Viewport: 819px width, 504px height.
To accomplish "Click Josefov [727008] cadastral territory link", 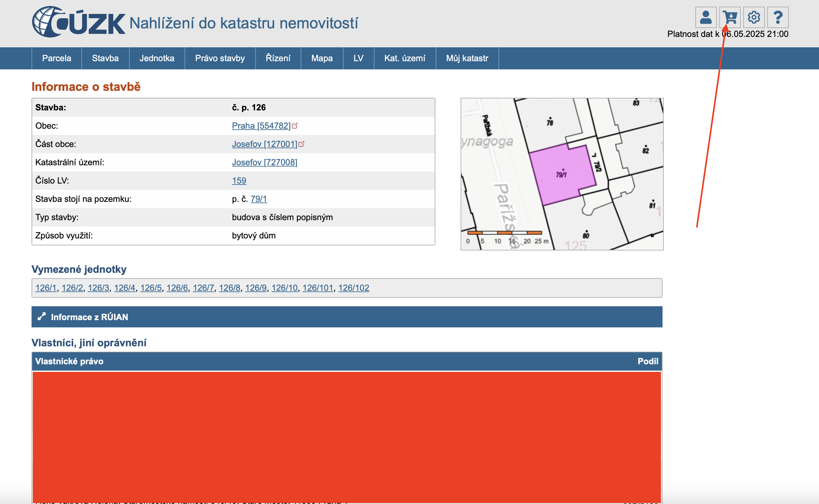I will [264, 162].
